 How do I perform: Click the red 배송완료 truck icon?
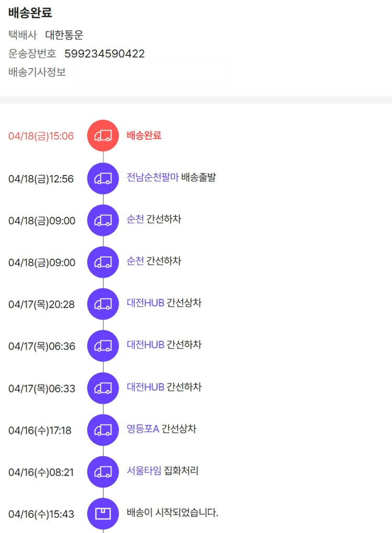click(x=103, y=136)
